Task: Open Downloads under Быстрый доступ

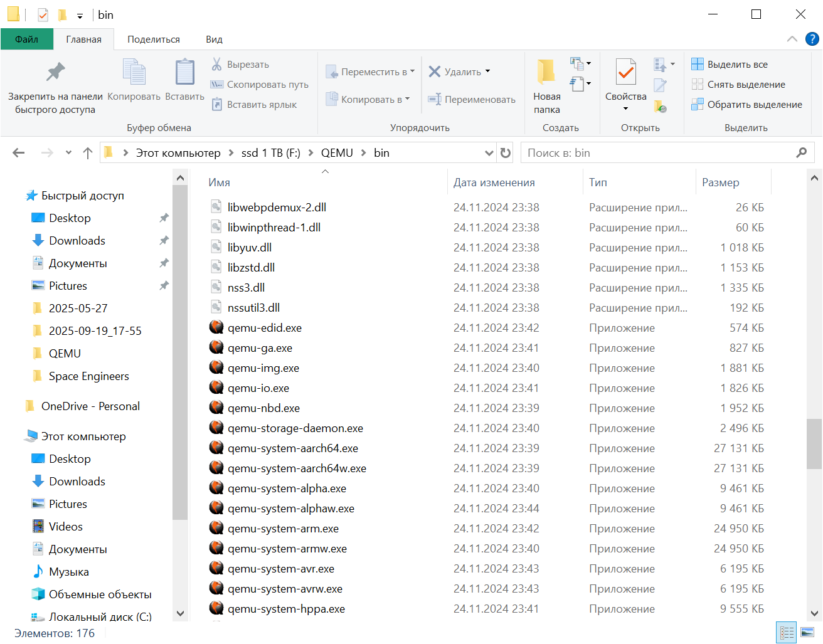Action: pyautogui.click(x=77, y=241)
